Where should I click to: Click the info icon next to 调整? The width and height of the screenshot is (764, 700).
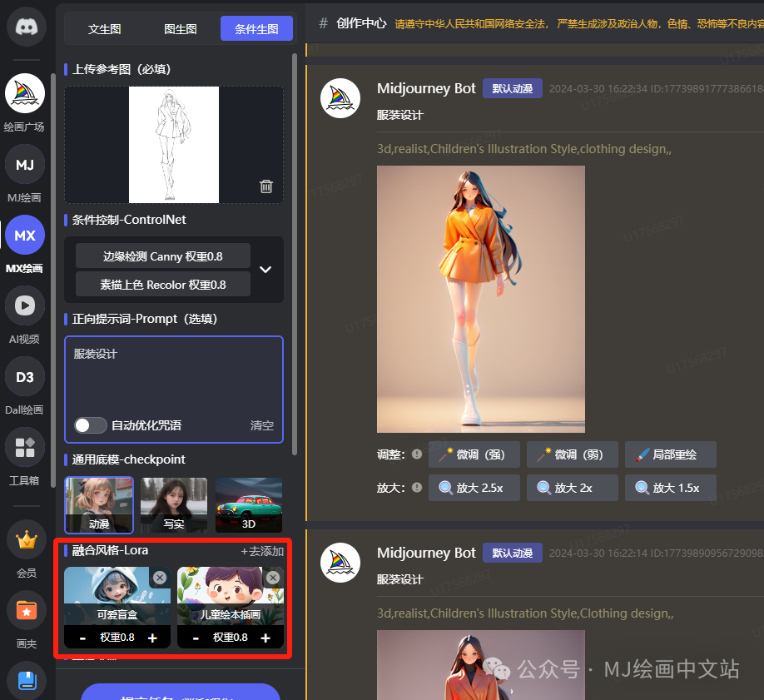(x=419, y=454)
